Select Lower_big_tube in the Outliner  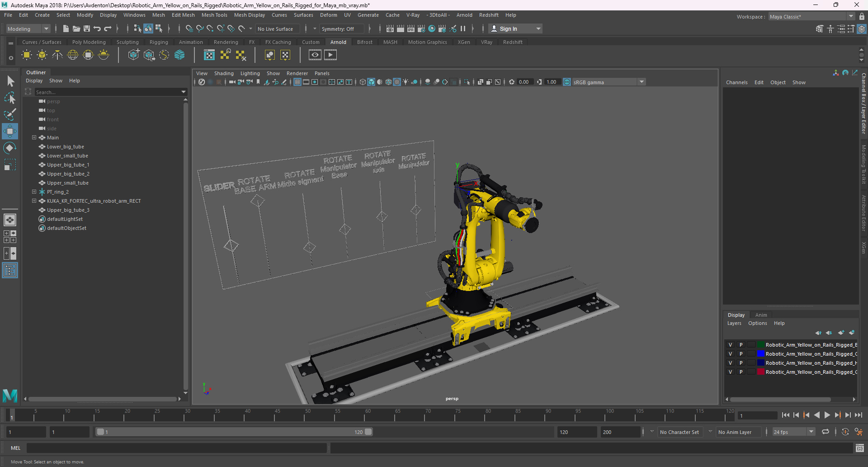pyautogui.click(x=65, y=147)
